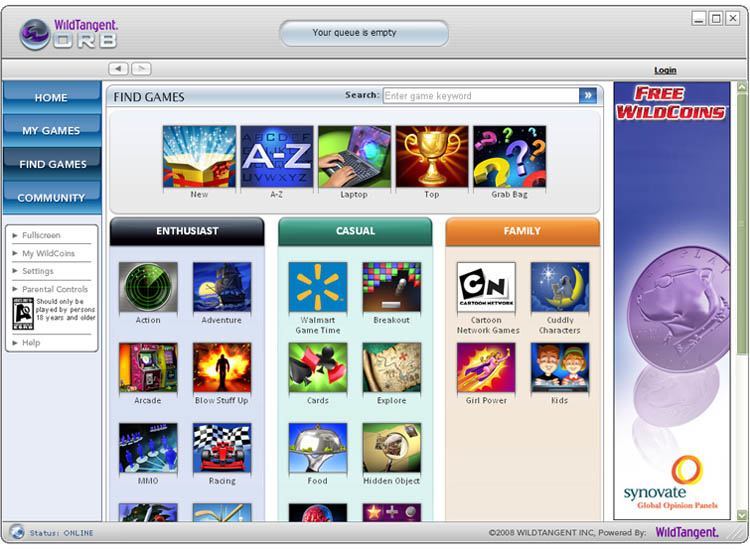Go to the COMMUNITY tab
Viewport: 750px width, 550px height.
click(51, 197)
